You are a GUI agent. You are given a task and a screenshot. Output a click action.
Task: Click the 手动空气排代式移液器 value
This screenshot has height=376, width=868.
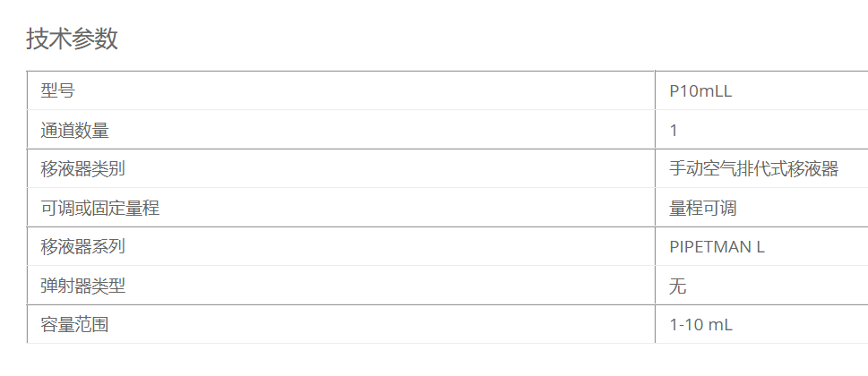coord(754,168)
